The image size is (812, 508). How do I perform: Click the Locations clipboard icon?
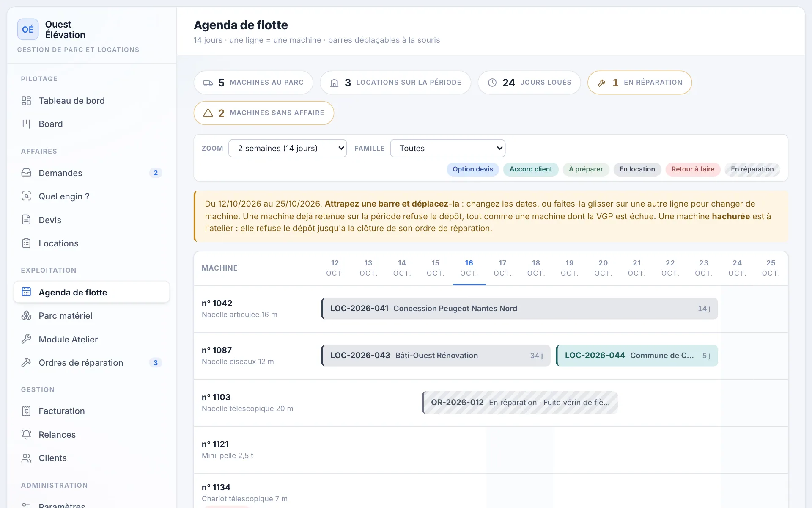(26, 243)
